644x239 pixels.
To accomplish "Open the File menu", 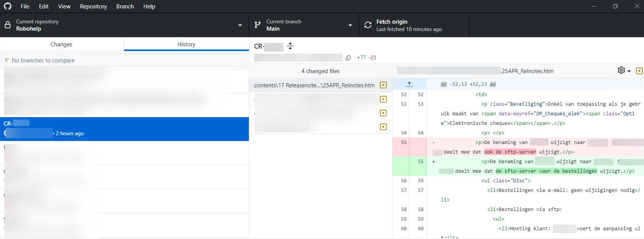I will 25,7.
